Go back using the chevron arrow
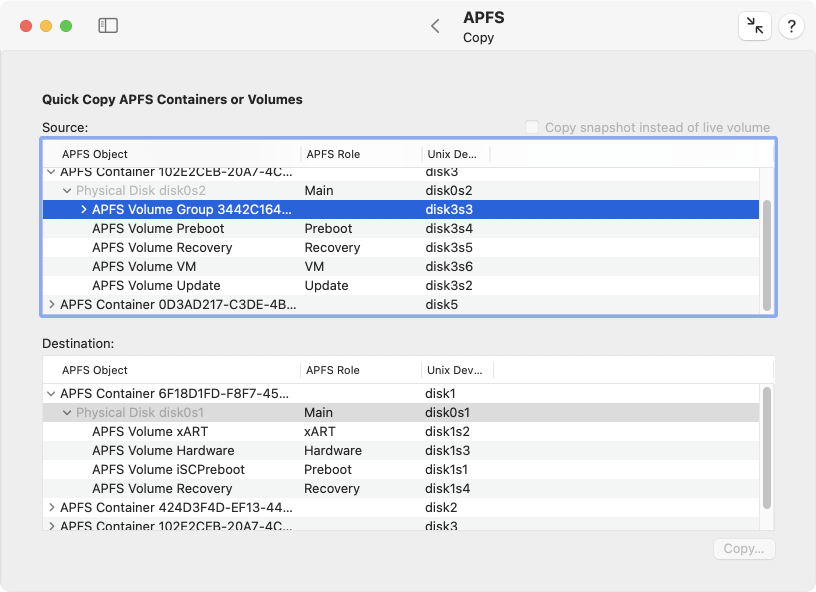Screen dimensions: 816x592 pos(436,26)
